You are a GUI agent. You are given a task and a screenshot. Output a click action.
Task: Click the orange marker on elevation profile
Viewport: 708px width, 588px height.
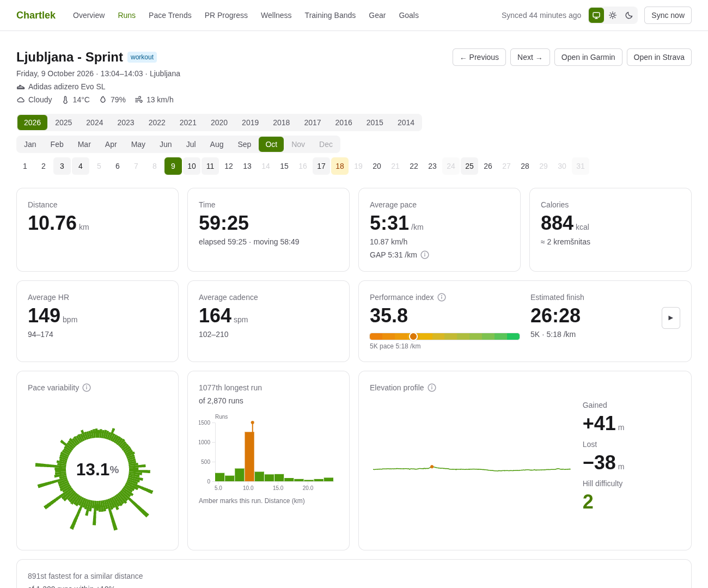click(x=432, y=467)
